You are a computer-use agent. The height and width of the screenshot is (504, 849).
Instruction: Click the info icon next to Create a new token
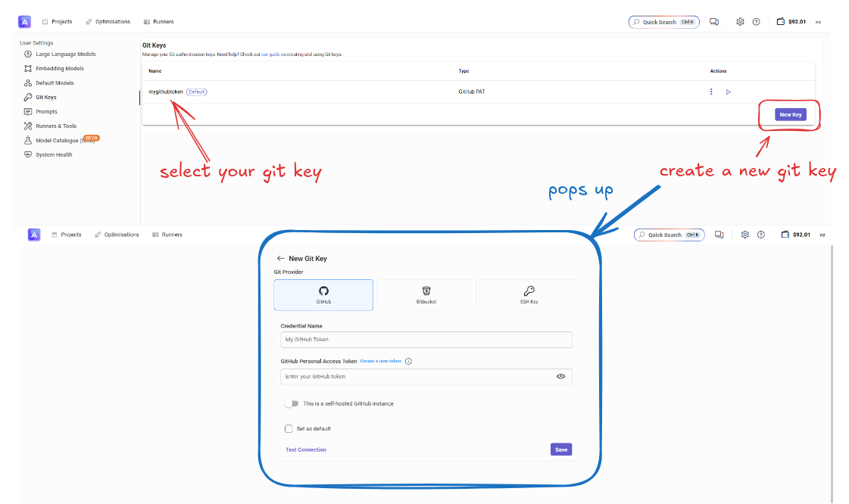pyautogui.click(x=408, y=361)
